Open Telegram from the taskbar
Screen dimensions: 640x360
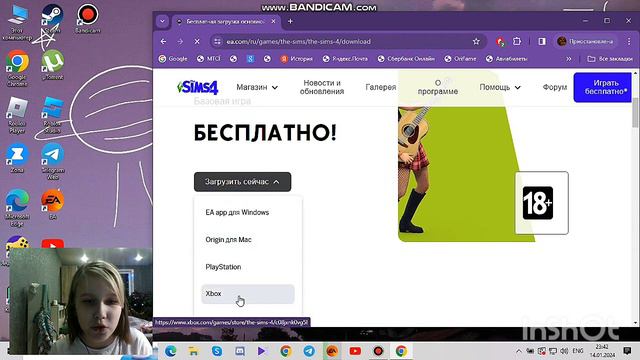pos(309,351)
